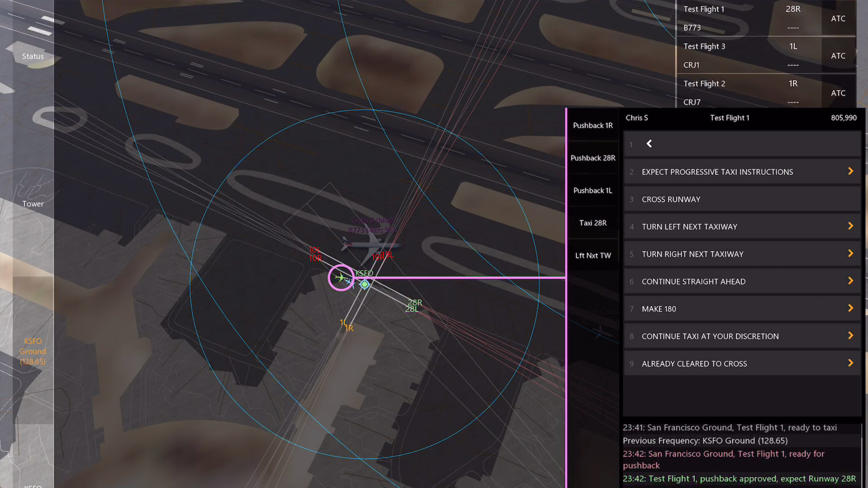Click the ATC button for Test Flight 1
868x488 pixels.
click(838, 19)
